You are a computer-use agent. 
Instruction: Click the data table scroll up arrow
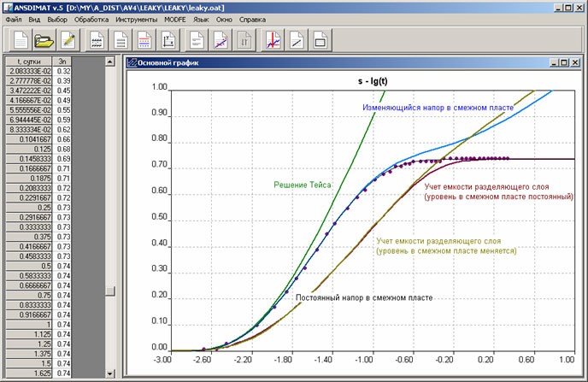pyautogui.click(x=110, y=62)
